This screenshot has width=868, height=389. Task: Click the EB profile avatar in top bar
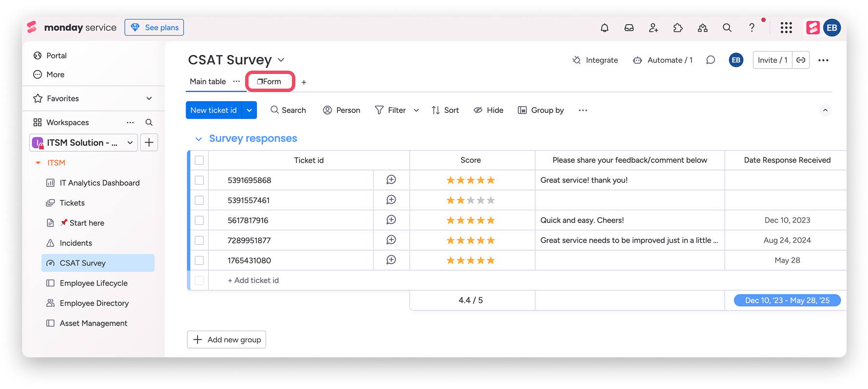[x=832, y=28]
